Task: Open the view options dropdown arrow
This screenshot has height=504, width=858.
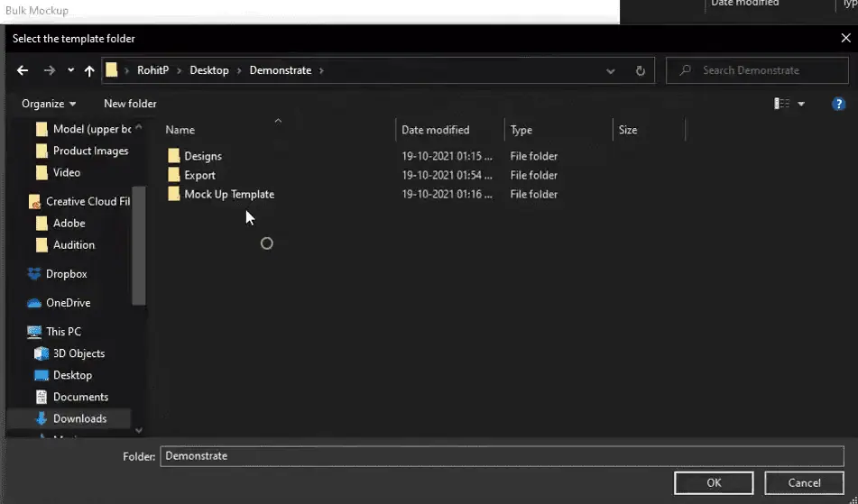Action: point(801,104)
